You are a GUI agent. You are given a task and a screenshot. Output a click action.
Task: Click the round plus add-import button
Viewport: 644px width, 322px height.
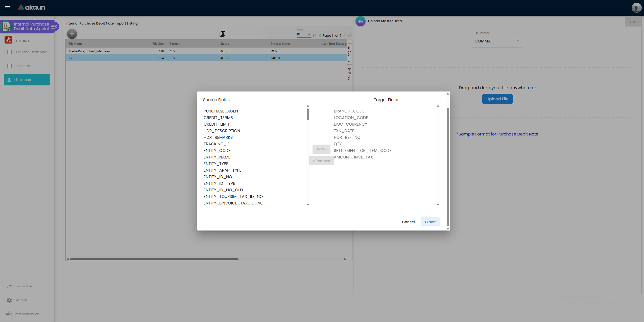tap(72, 34)
